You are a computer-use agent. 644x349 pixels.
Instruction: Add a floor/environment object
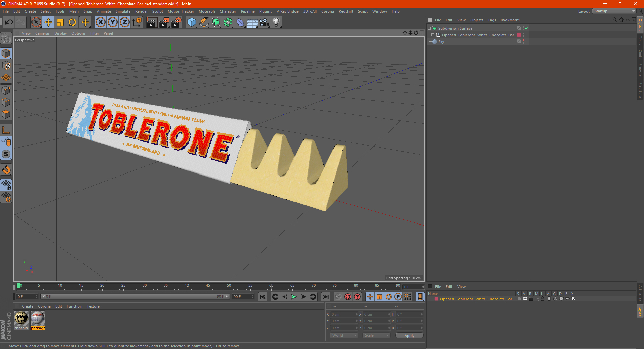tap(252, 22)
